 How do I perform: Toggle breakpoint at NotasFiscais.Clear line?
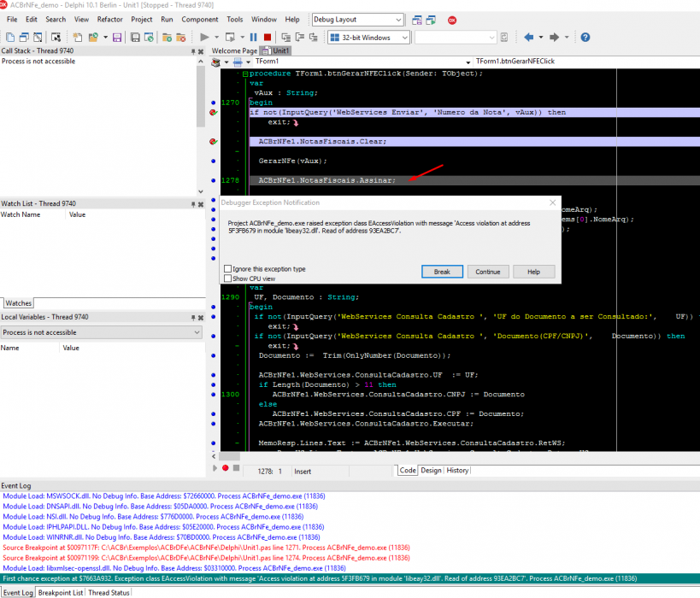pos(214,142)
